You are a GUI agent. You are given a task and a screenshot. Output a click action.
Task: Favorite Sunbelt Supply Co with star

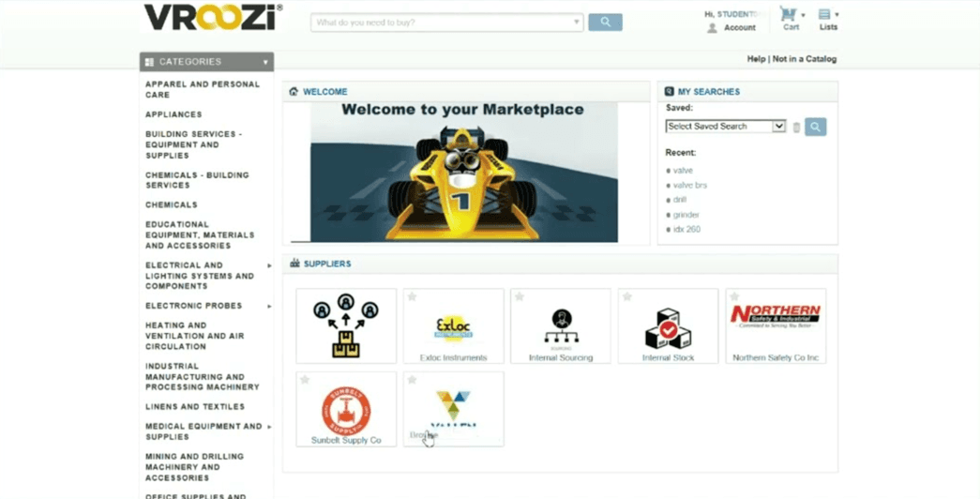305,380
